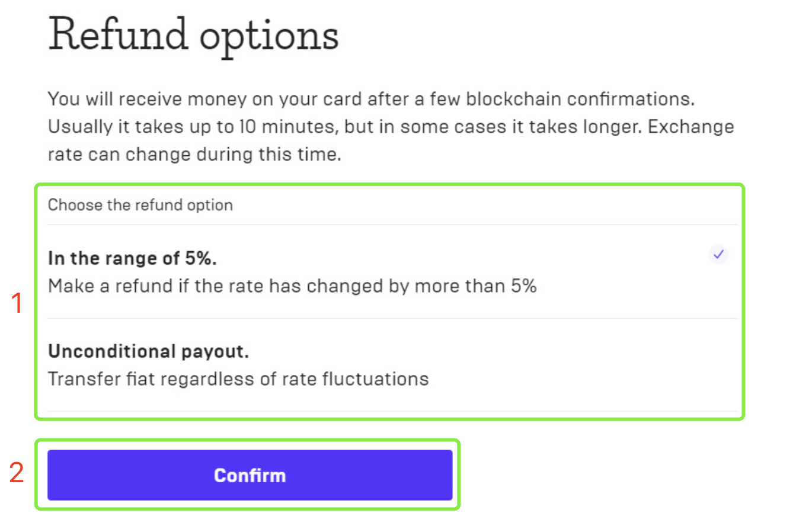
Task: Select the "In the range of 5%." option
Action: pos(138,259)
